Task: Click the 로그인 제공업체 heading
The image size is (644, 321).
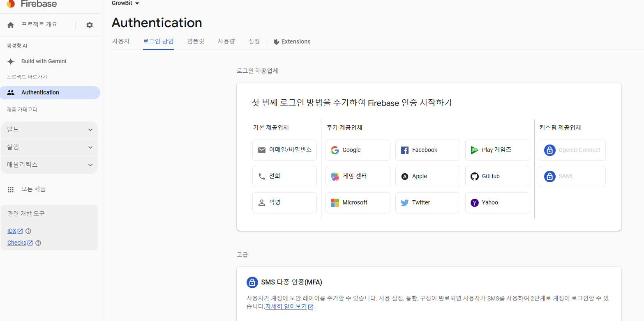Action: 257,71
